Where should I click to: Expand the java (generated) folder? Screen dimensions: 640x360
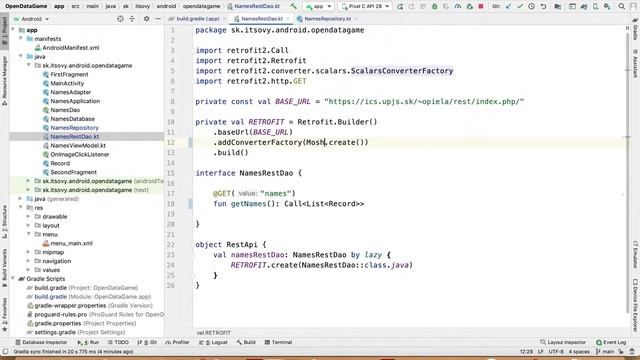click(20, 199)
